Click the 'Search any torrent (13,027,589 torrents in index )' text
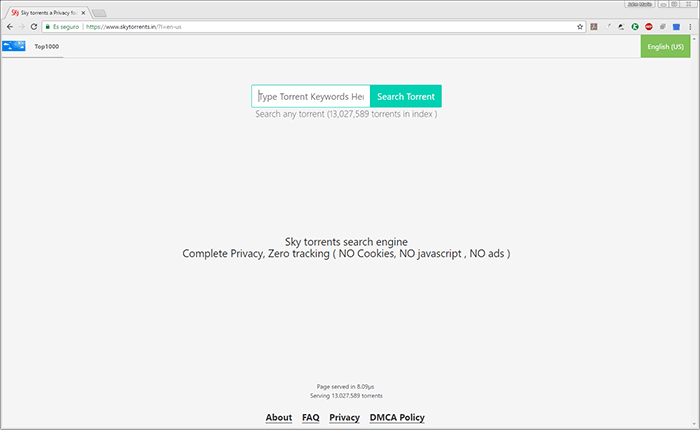This screenshot has width=700, height=430. click(346, 114)
